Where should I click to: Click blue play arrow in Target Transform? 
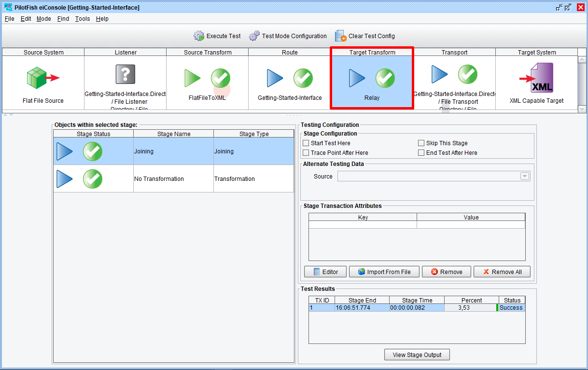[357, 78]
